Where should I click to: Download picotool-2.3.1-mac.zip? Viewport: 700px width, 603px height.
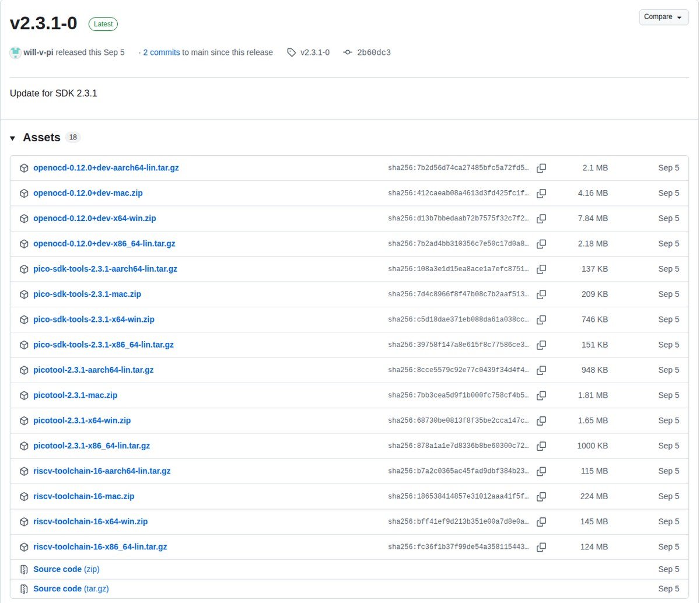tap(75, 395)
